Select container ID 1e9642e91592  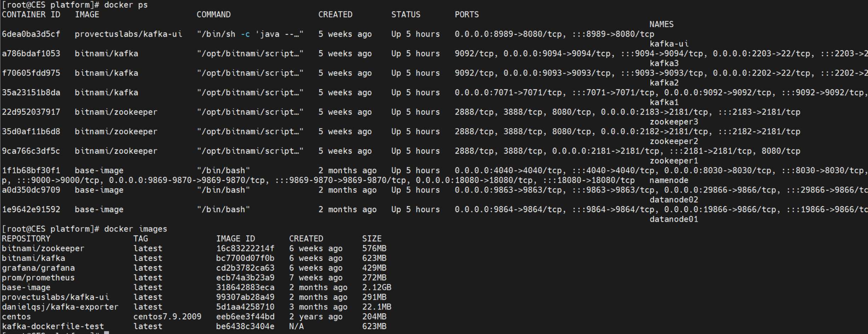point(31,209)
